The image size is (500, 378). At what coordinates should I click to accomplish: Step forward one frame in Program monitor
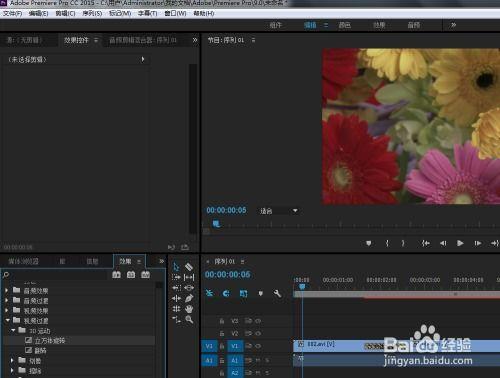coord(478,243)
